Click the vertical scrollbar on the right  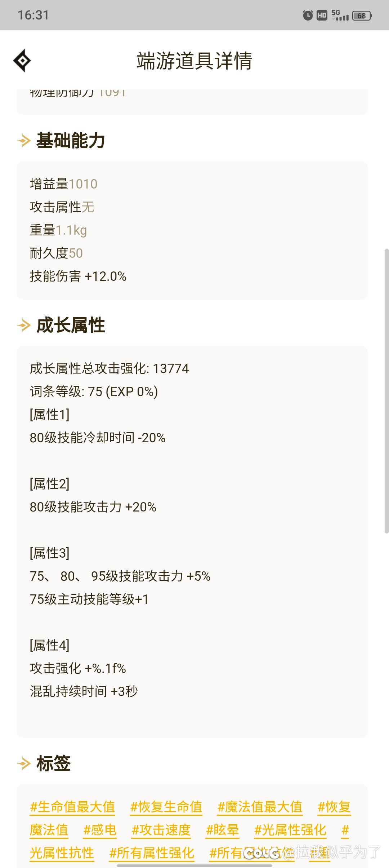tap(386, 391)
